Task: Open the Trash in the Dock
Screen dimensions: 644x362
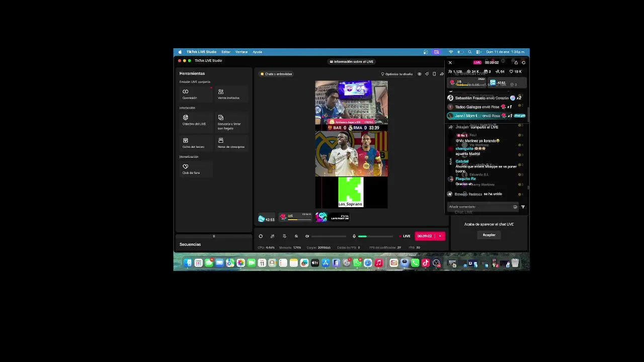Action: tap(515, 263)
